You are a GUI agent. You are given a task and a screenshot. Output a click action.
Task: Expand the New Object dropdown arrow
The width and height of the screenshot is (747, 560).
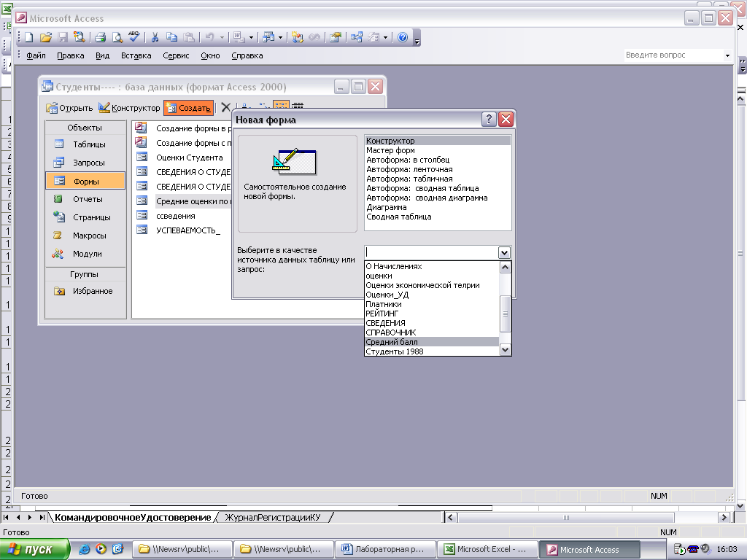pos(385,38)
